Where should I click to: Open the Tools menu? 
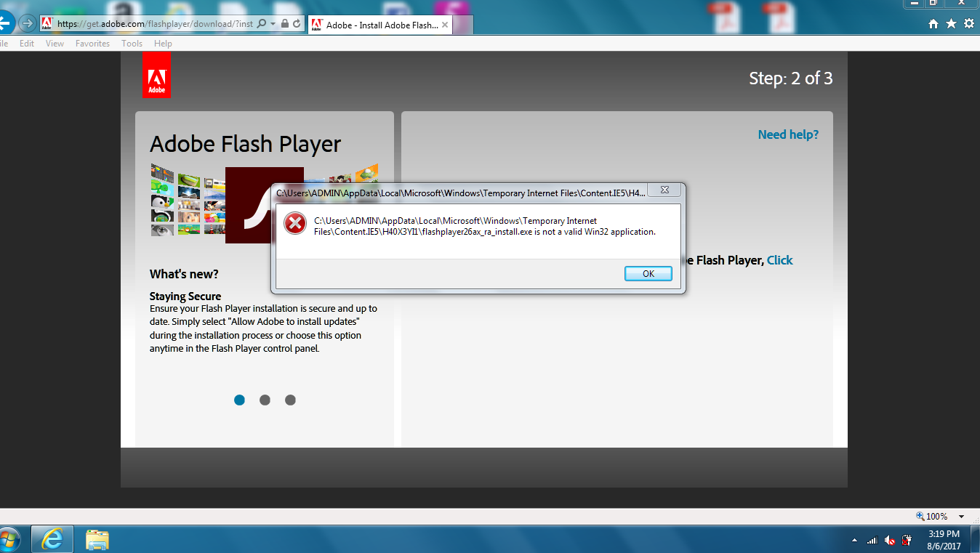click(x=132, y=44)
